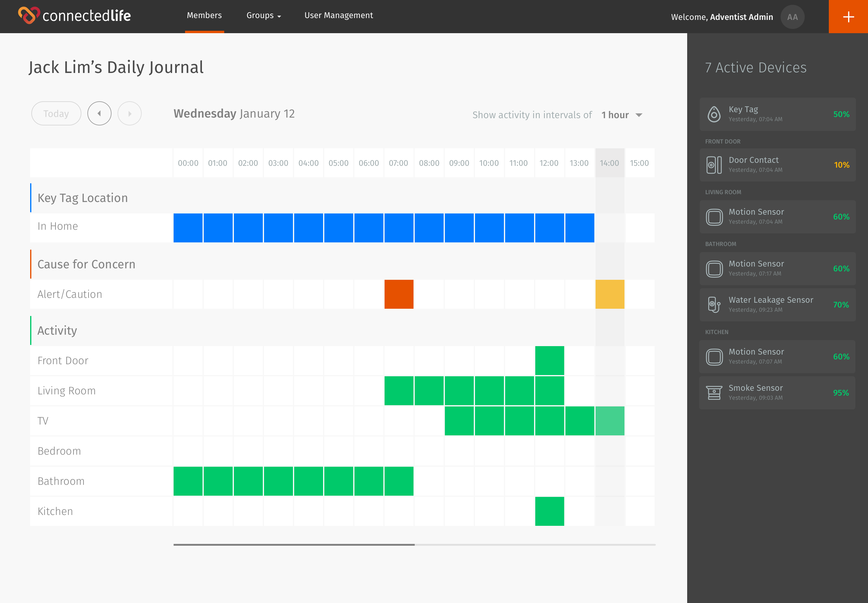Click the Door Contact device icon
868x603 pixels.
coord(714,165)
